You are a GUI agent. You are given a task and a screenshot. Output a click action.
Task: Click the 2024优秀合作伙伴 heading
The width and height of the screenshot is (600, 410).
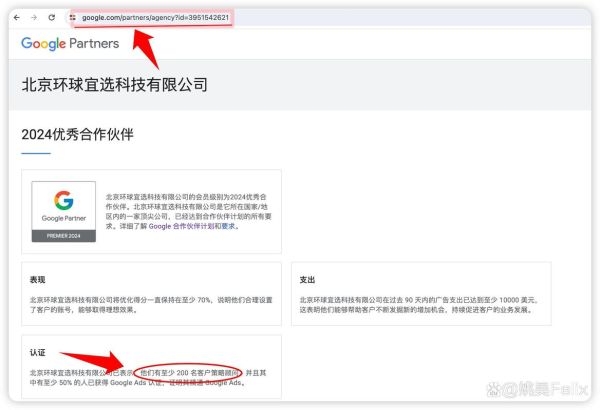(x=77, y=134)
